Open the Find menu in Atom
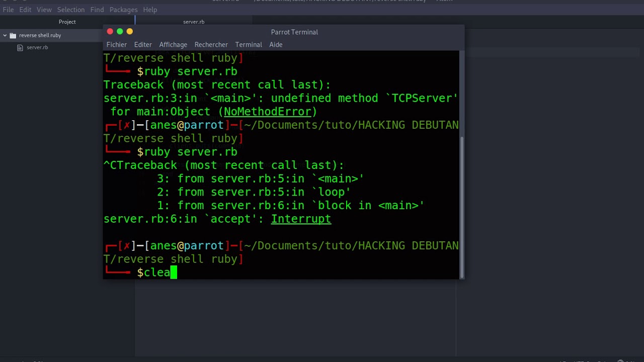 (97, 10)
